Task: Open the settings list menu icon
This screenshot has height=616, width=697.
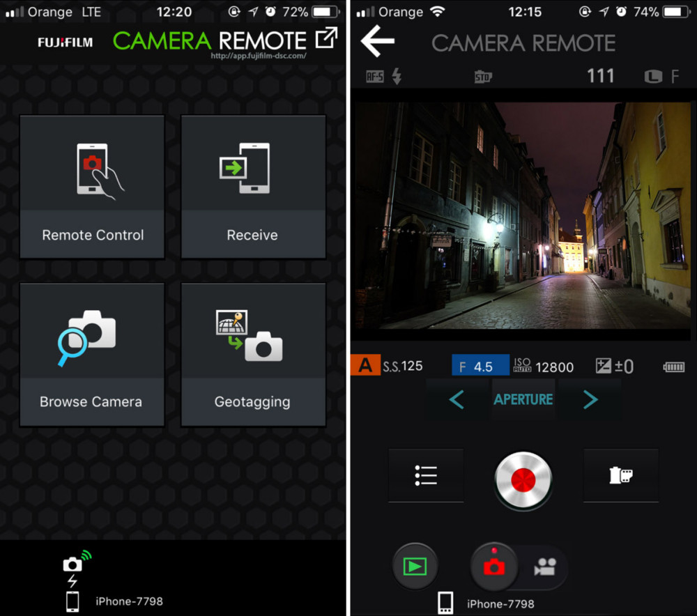Action: (x=426, y=475)
